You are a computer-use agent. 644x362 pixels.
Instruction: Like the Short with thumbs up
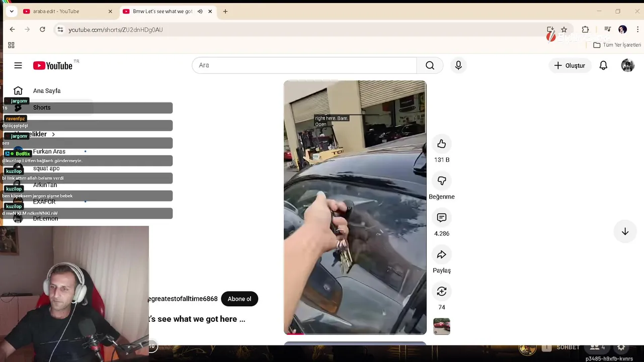click(x=441, y=144)
